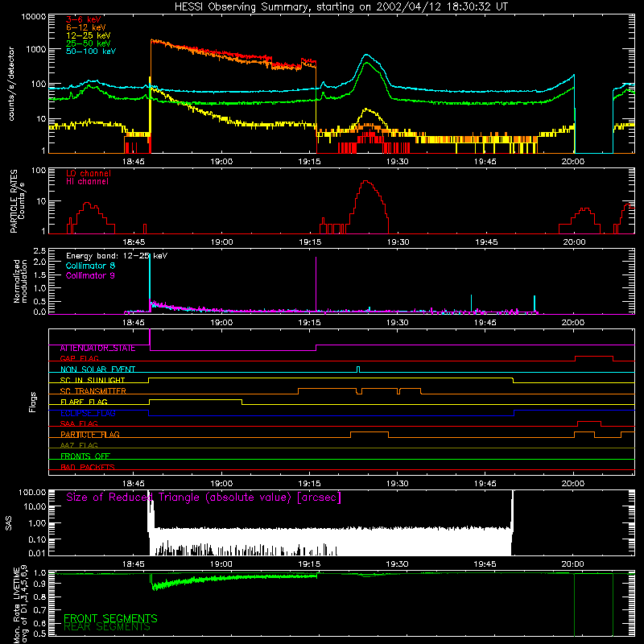644x644 pixels.
Task: Click the 0.7 tick on livetime axis
Action: point(39,610)
